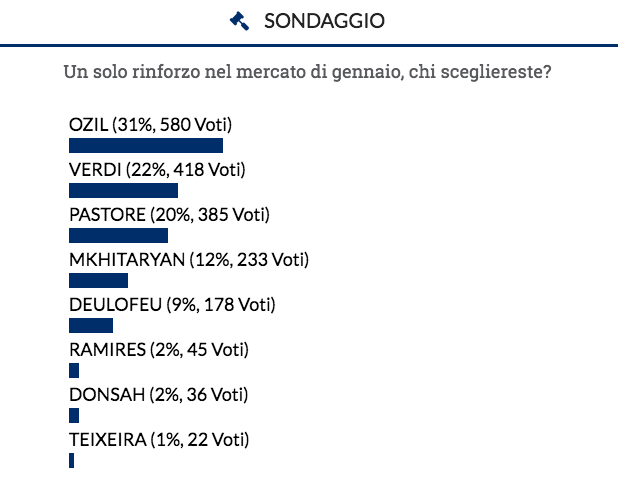Click the blue result bar under VERDI
This screenshot has width=618, height=484.
pos(123,190)
